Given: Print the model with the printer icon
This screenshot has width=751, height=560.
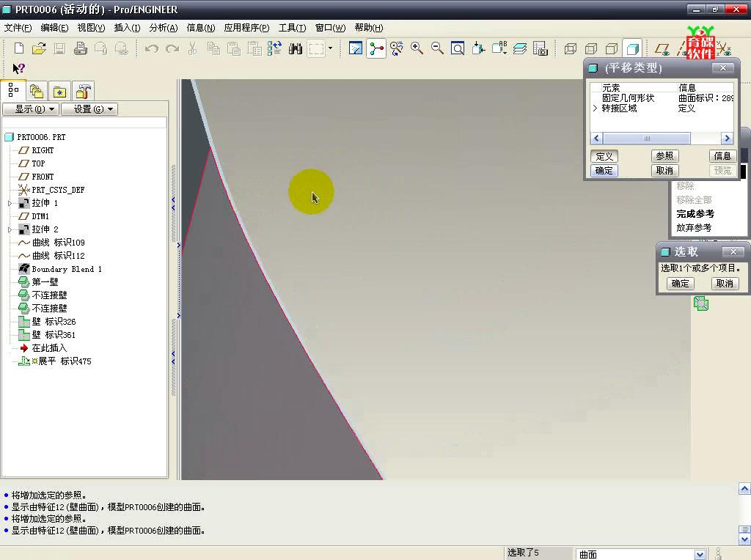Looking at the screenshot, I should [81, 48].
